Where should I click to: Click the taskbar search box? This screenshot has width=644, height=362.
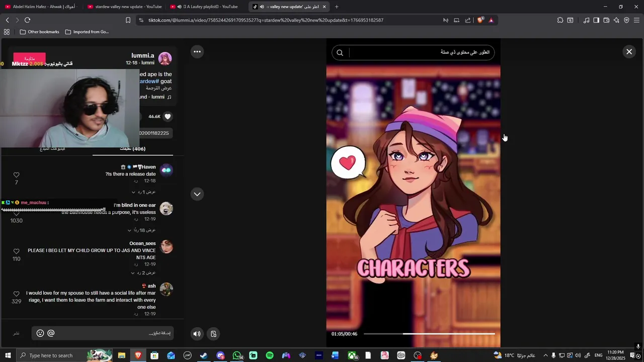[x=64, y=355]
